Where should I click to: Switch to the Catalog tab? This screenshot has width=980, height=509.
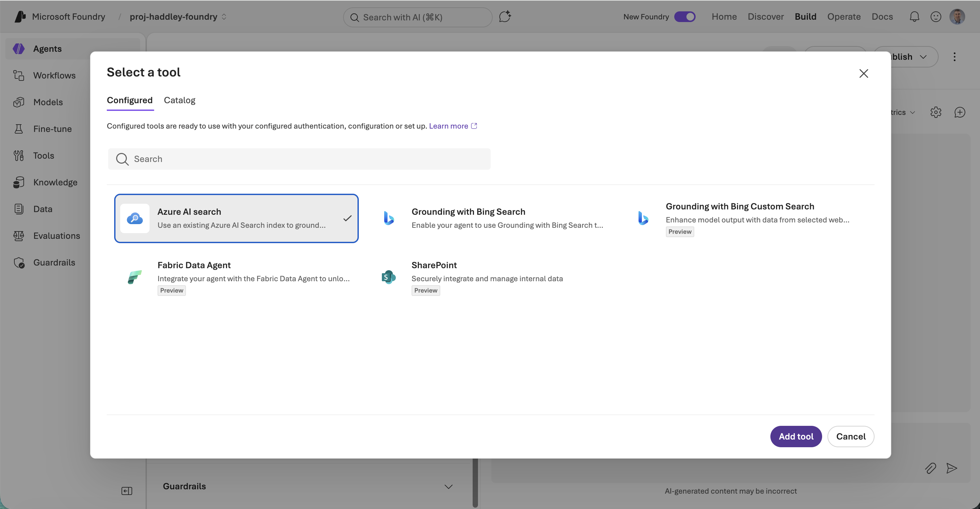179,100
